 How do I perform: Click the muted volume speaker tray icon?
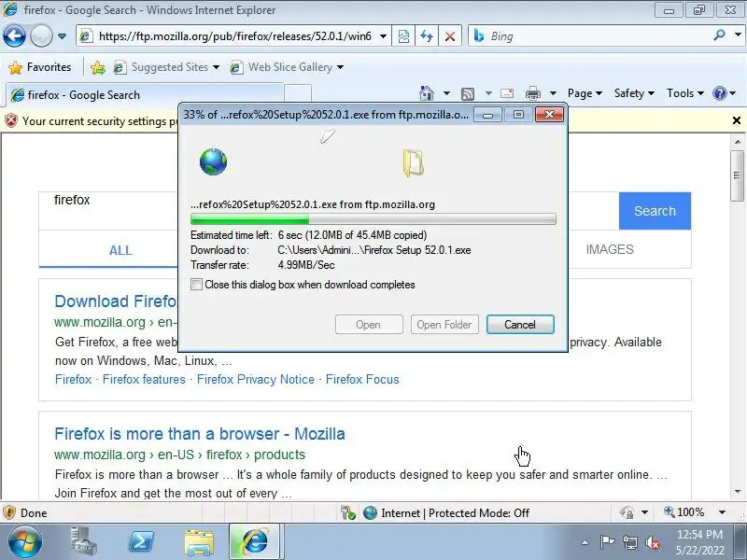click(652, 542)
